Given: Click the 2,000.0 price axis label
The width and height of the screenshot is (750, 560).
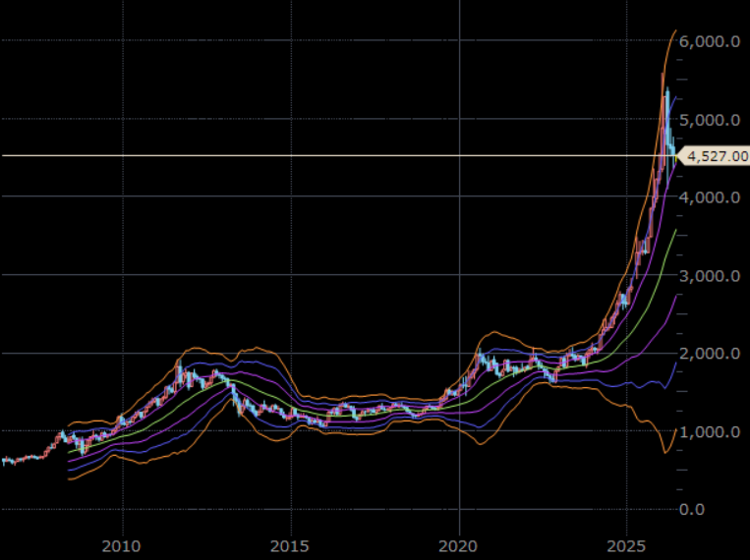Looking at the screenshot, I should 710,354.
